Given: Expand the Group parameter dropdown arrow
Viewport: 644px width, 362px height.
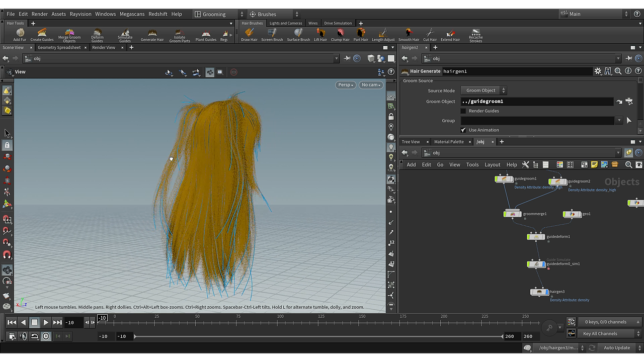Looking at the screenshot, I should click(x=619, y=121).
